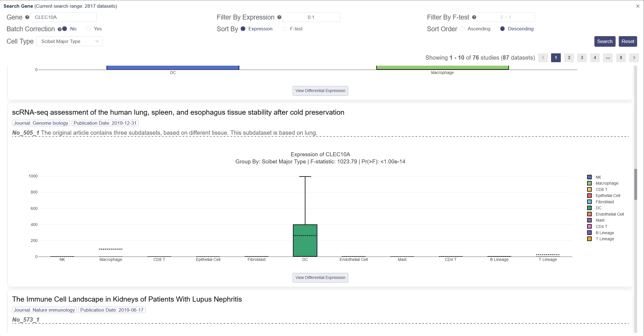
Task: Open results page 2
Action: point(569,58)
